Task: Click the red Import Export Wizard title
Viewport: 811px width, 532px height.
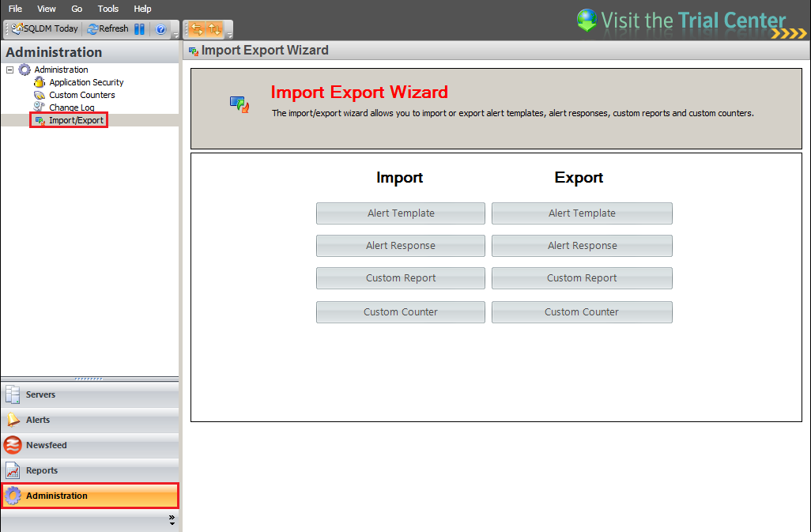Action: (360, 92)
